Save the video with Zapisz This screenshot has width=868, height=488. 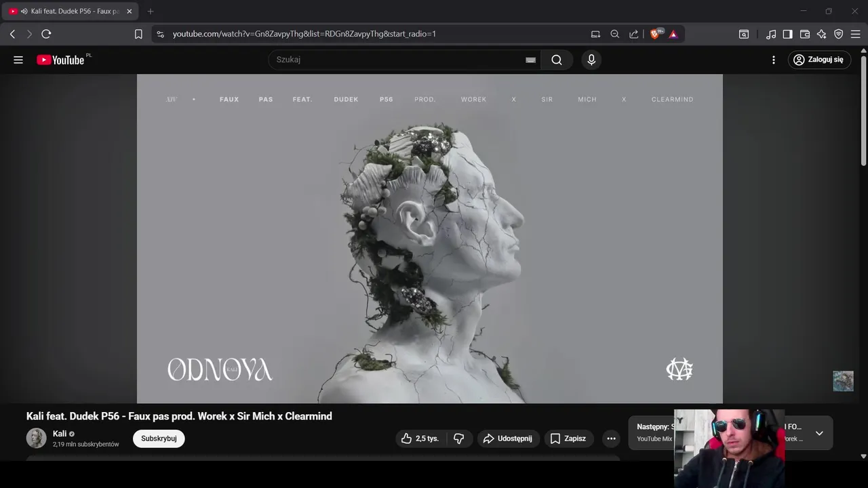(x=569, y=439)
